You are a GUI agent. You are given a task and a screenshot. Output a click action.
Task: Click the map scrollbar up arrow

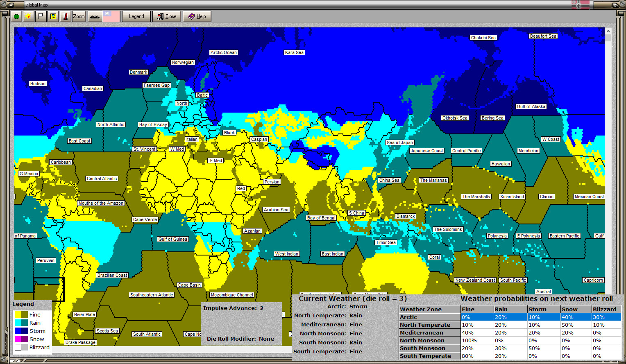coord(608,31)
